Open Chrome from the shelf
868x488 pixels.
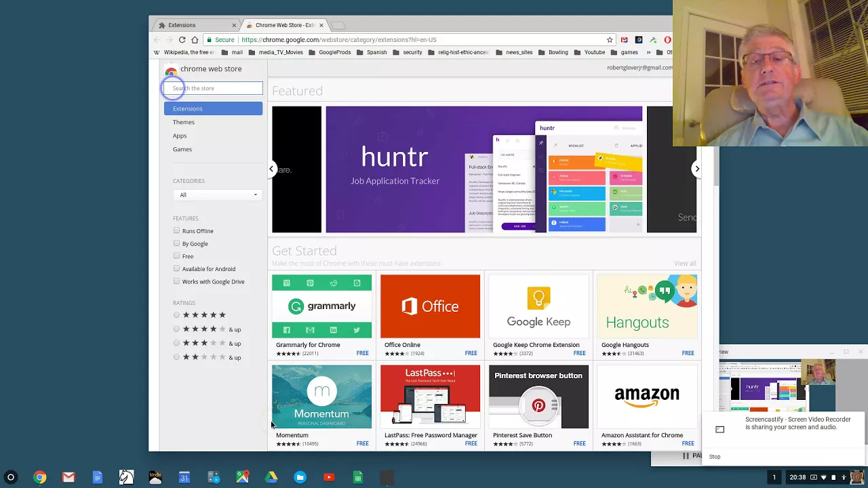[40, 477]
